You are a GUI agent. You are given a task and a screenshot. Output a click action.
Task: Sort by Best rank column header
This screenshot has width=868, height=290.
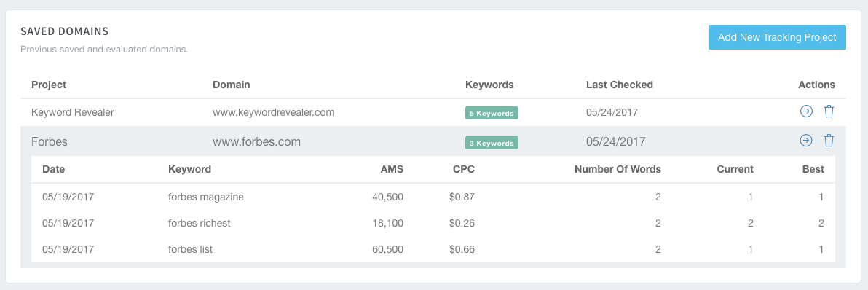pos(813,169)
